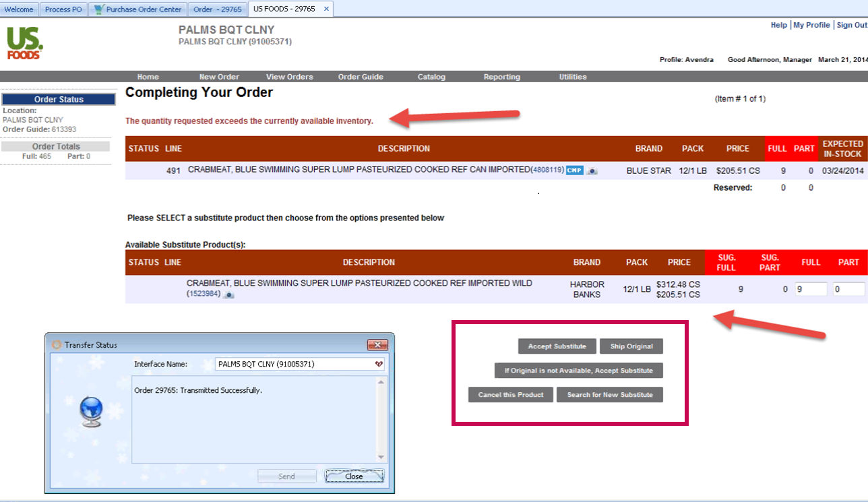868x502 pixels.
Task: Open the photo icon beside item 4808119
Action: (592, 171)
